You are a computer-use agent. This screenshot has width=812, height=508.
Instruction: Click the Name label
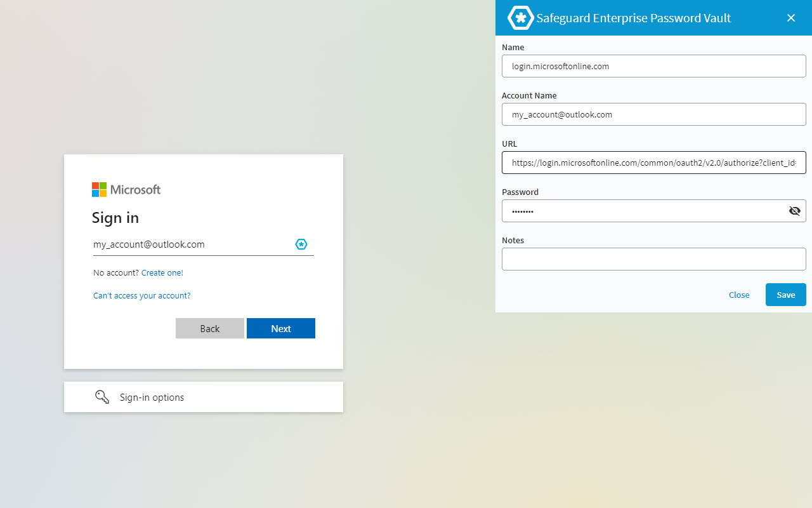(x=513, y=47)
